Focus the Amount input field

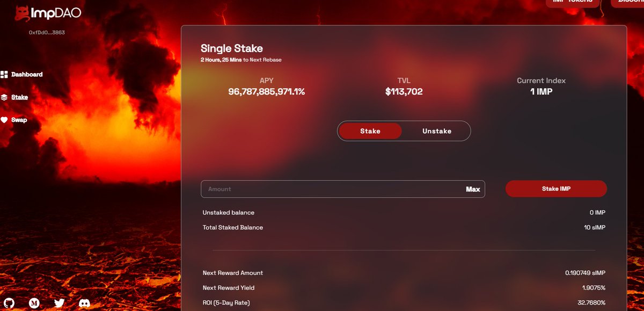(x=343, y=189)
